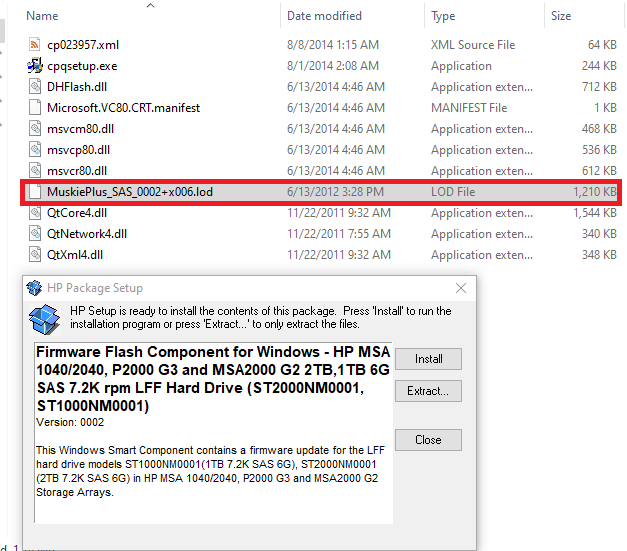Screen dimensions: 627x551
Task: Click the size 1,544 KB
Action: click(595, 213)
